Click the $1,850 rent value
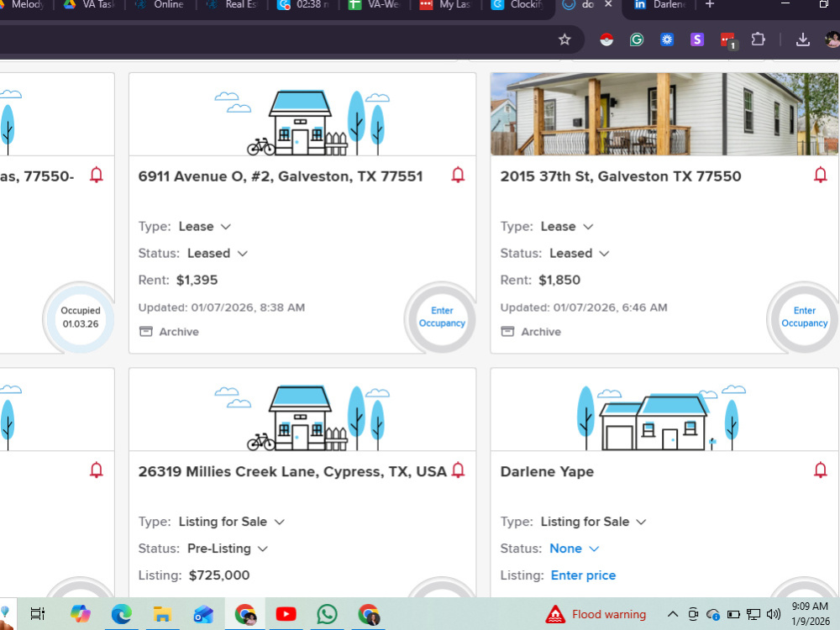The width and height of the screenshot is (840, 630). pyautogui.click(x=559, y=281)
